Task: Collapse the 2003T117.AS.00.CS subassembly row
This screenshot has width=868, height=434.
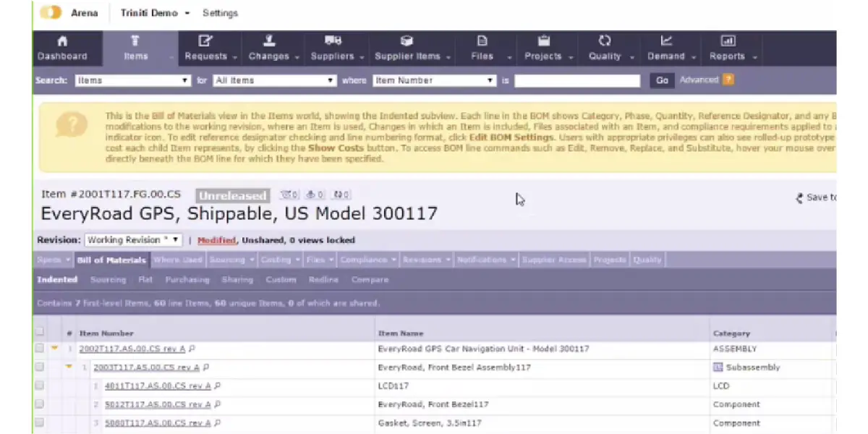Action: click(69, 367)
